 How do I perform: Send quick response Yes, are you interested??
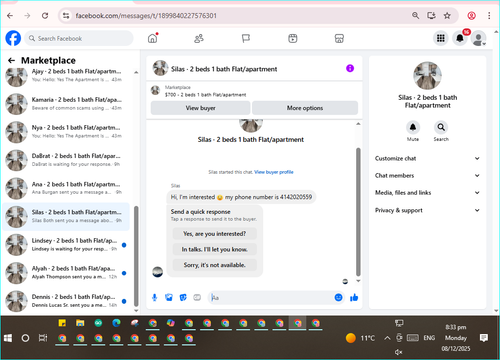[215, 234]
